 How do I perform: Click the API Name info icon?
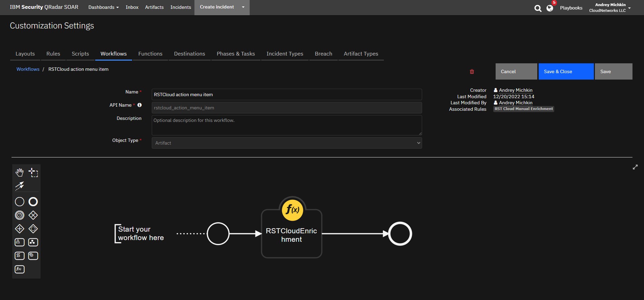[x=140, y=105]
